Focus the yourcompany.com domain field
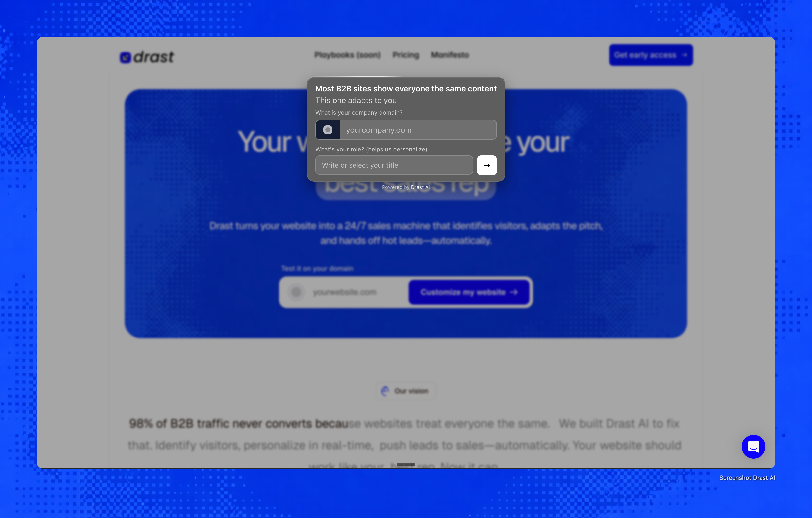The image size is (812, 518). (x=417, y=130)
